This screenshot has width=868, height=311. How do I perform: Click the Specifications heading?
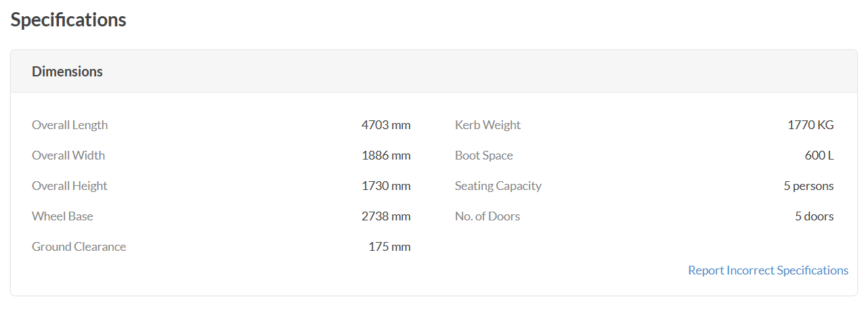click(68, 20)
